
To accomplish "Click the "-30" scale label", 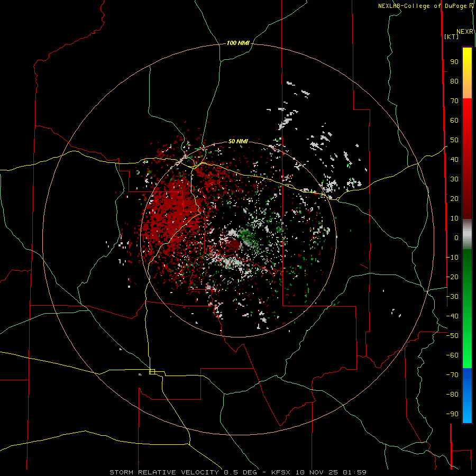I will pos(452,297).
